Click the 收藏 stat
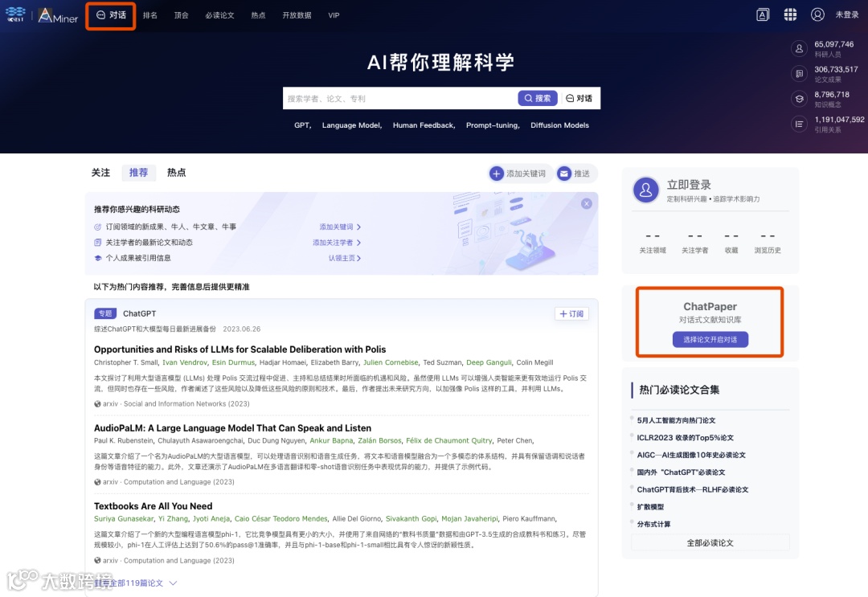This screenshot has height=597, width=868. point(731,243)
